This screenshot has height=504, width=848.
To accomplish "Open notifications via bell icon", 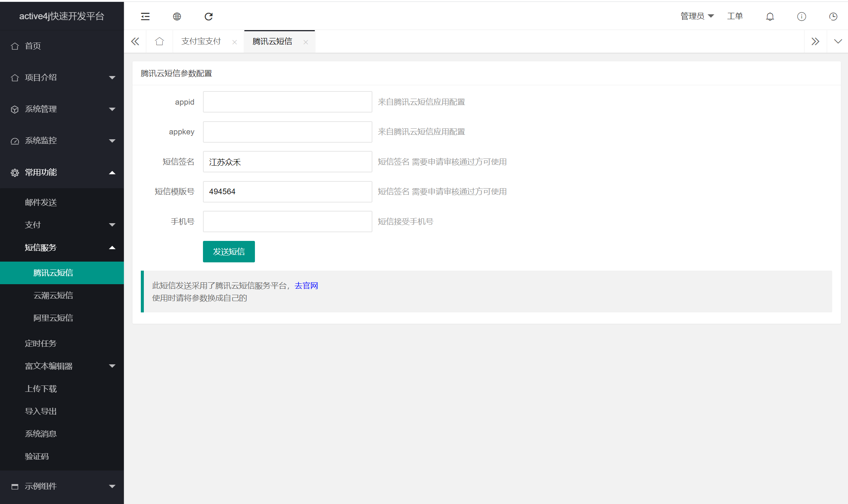I will click(x=770, y=16).
